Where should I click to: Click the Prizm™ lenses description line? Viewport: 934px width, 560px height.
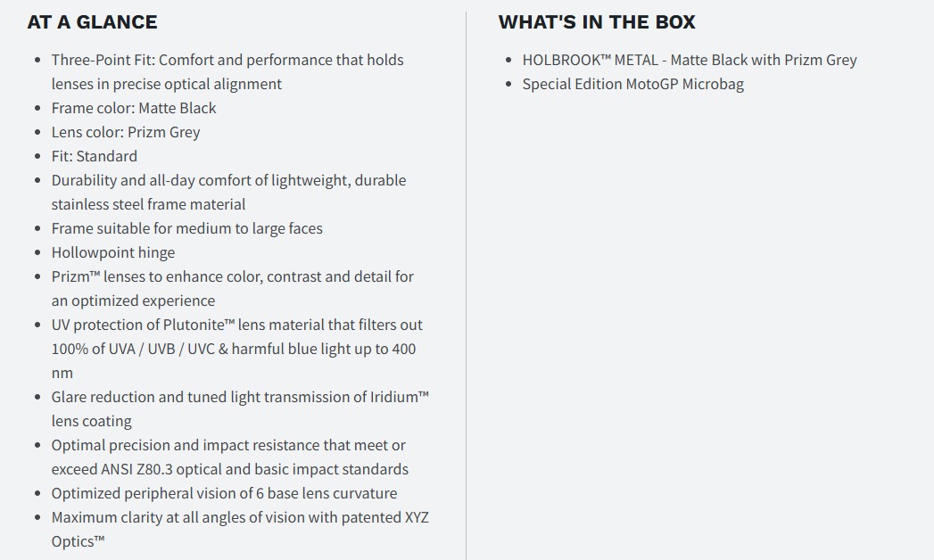(x=232, y=276)
